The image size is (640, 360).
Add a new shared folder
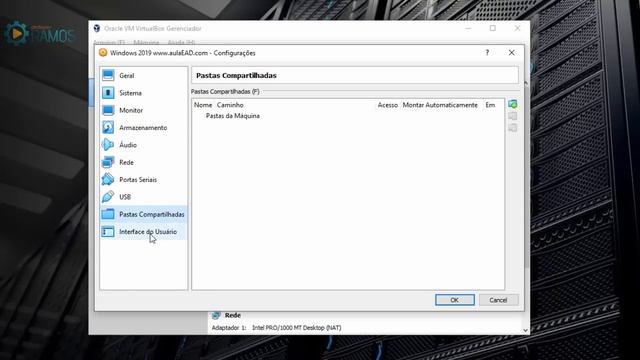[513, 104]
